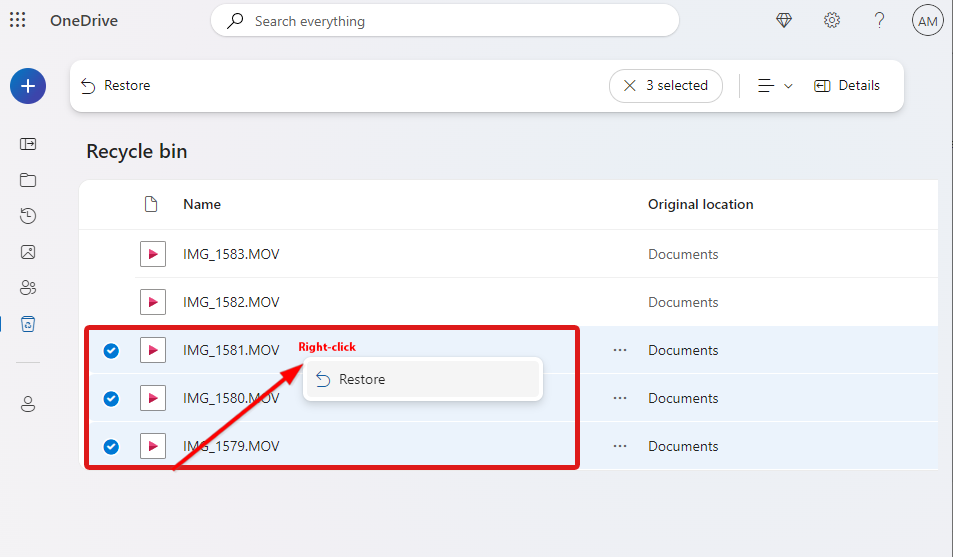Click the IMG_1581.MOV video icon
954x557 pixels.
153,350
